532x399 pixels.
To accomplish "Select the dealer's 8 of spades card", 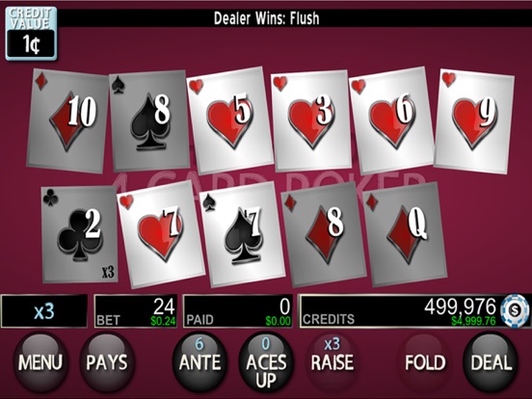I will (x=148, y=120).
